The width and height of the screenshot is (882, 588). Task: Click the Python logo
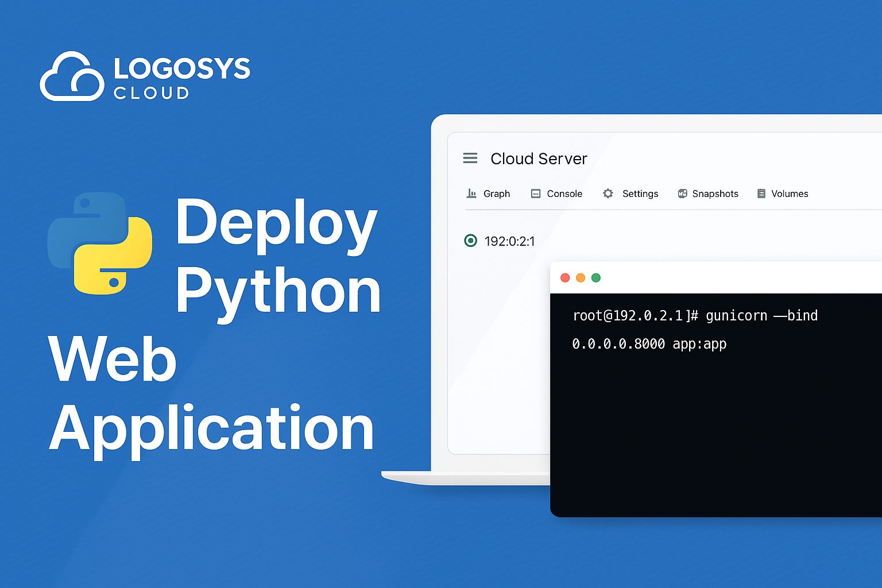click(x=100, y=243)
